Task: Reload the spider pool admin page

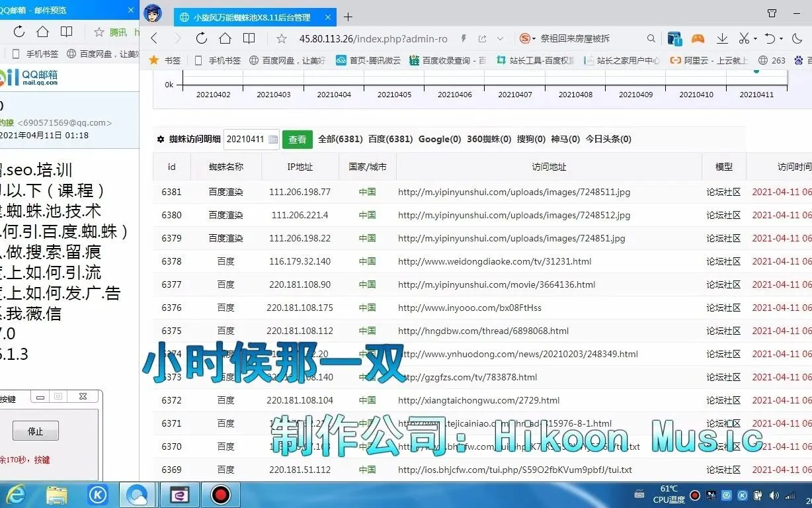Action: tap(202, 38)
